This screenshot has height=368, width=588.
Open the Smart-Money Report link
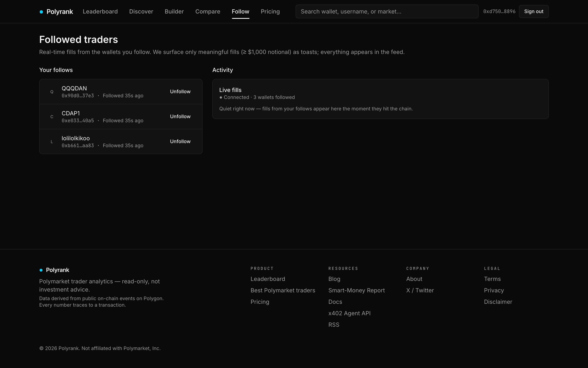click(356, 290)
